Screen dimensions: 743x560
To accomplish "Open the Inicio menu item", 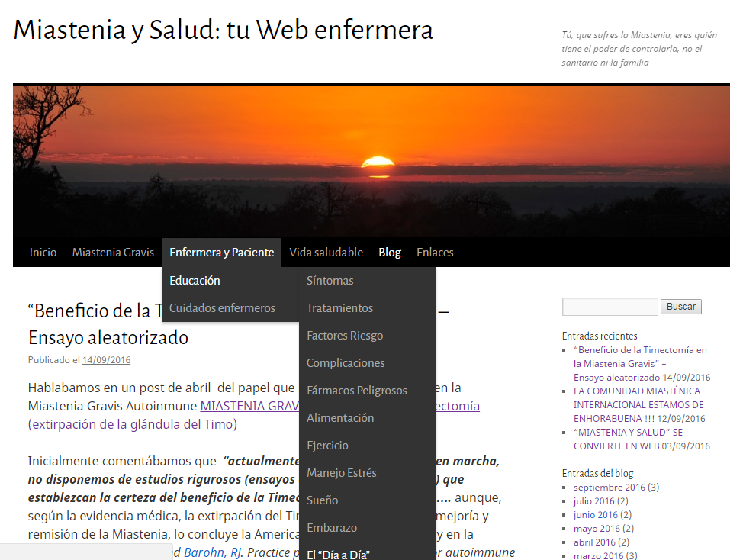I will pyautogui.click(x=43, y=253).
